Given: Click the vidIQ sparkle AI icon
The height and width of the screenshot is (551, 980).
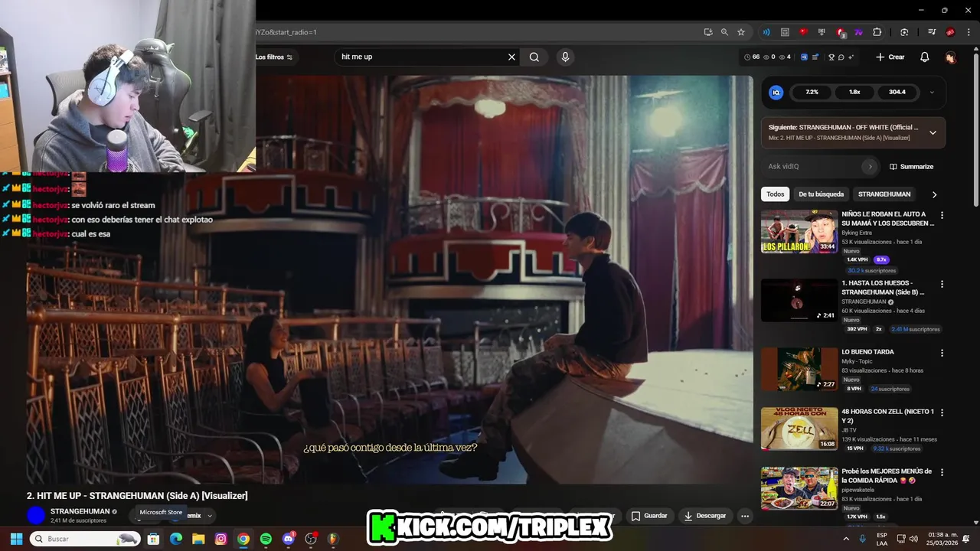Looking at the screenshot, I should coord(851,57).
